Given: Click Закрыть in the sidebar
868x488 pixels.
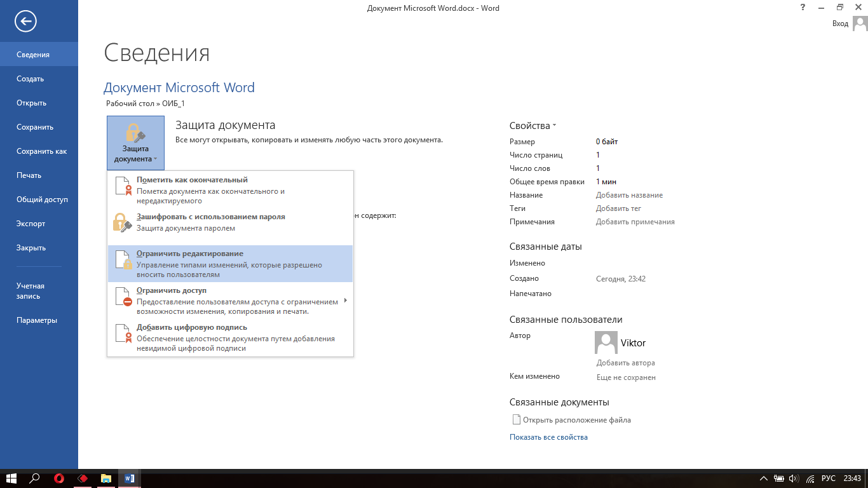Looking at the screenshot, I should click(39, 248).
